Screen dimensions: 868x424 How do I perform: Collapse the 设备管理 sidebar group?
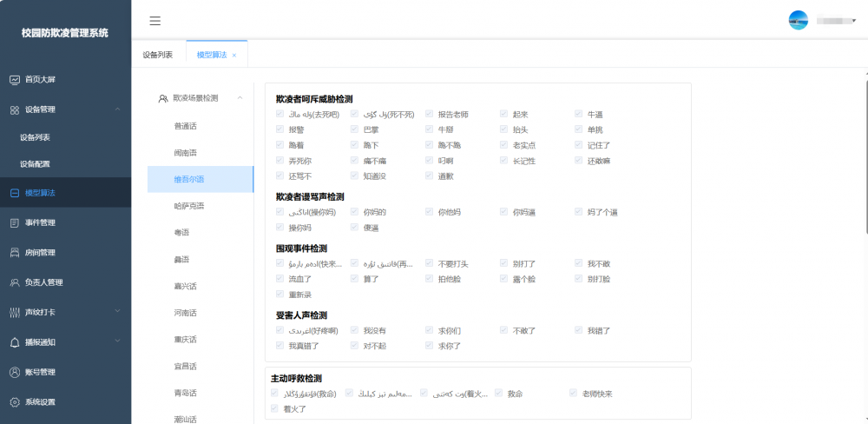click(x=117, y=109)
